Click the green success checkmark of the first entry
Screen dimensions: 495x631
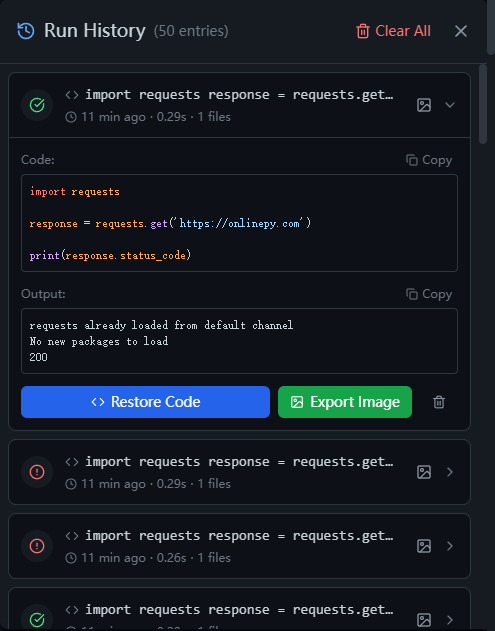click(x=37, y=105)
